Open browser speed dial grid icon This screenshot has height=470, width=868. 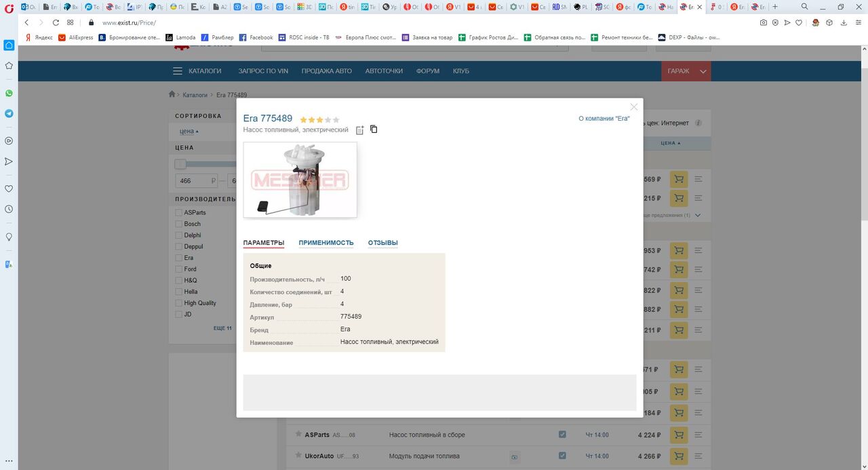pyautogui.click(x=71, y=22)
